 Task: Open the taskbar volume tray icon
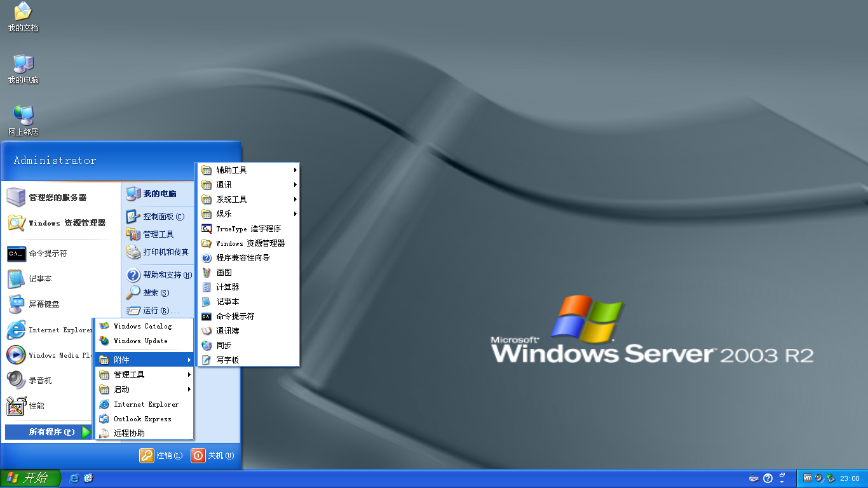coord(819,478)
